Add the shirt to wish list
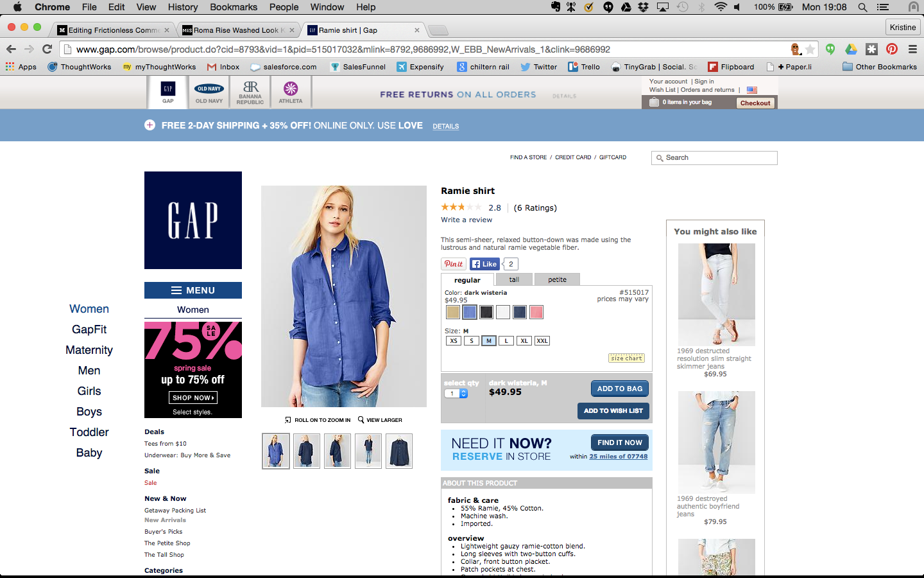 pos(613,411)
